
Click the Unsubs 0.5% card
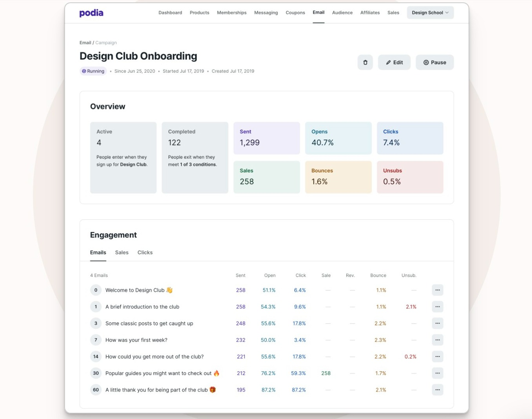pos(410,177)
